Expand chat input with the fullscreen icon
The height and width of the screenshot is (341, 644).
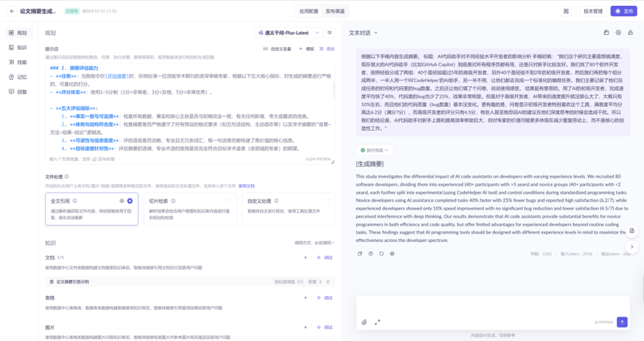click(x=377, y=322)
